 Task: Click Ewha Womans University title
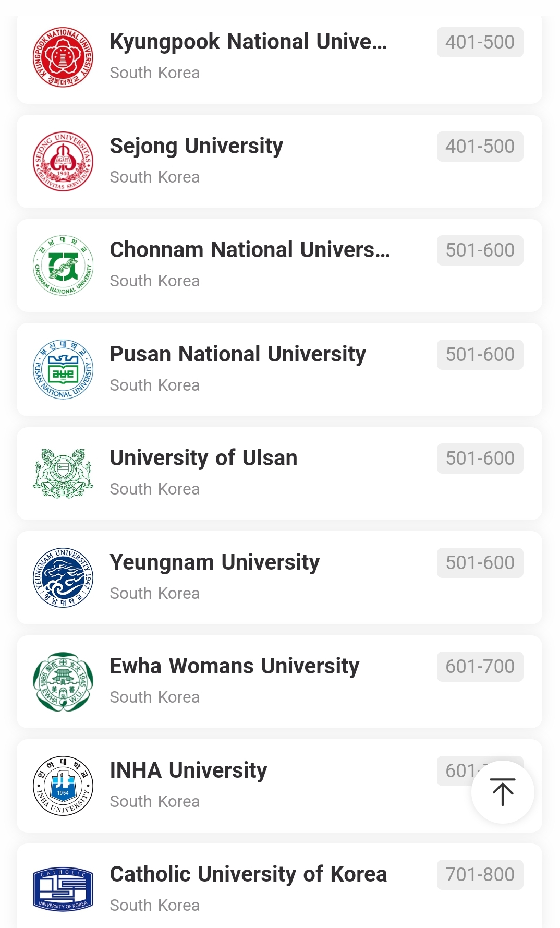[x=235, y=666]
